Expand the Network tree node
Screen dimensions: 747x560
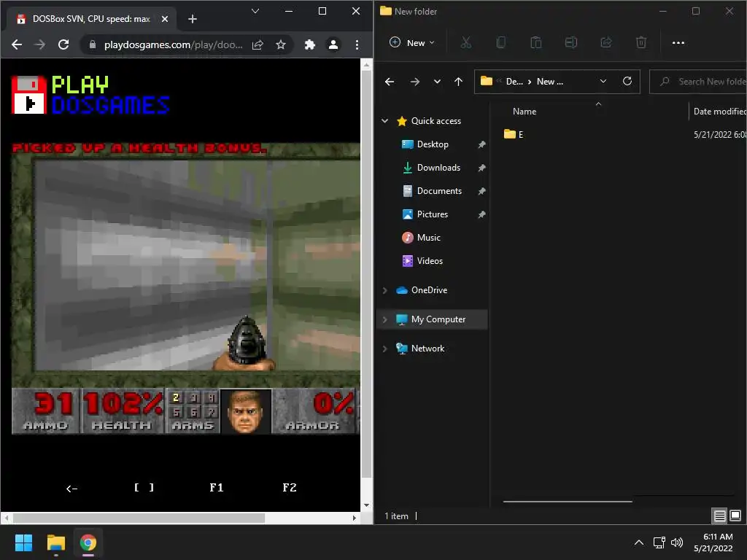(385, 349)
